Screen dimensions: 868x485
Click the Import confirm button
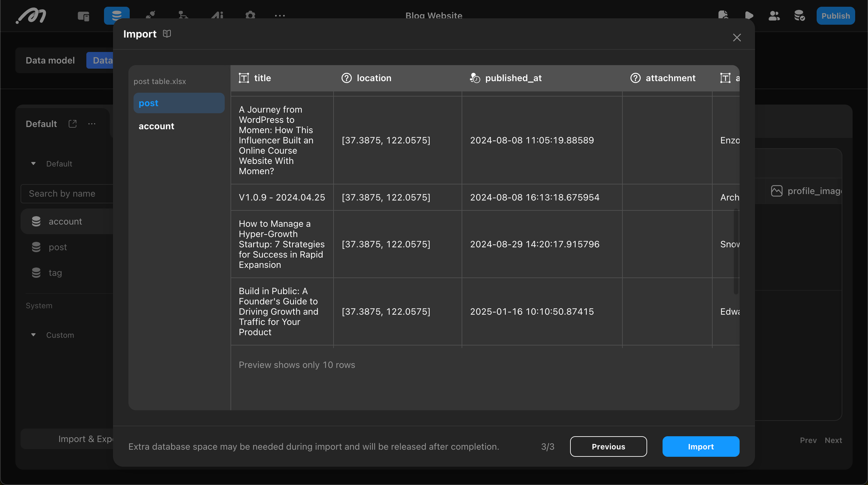(x=700, y=446)
